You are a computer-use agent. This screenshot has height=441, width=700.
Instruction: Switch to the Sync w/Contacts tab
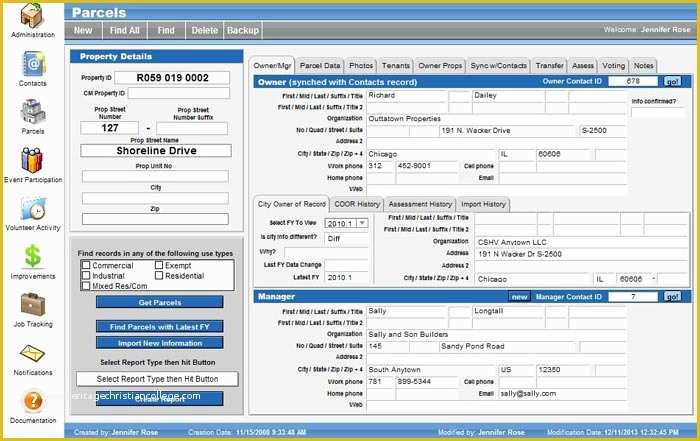(498, 66)
